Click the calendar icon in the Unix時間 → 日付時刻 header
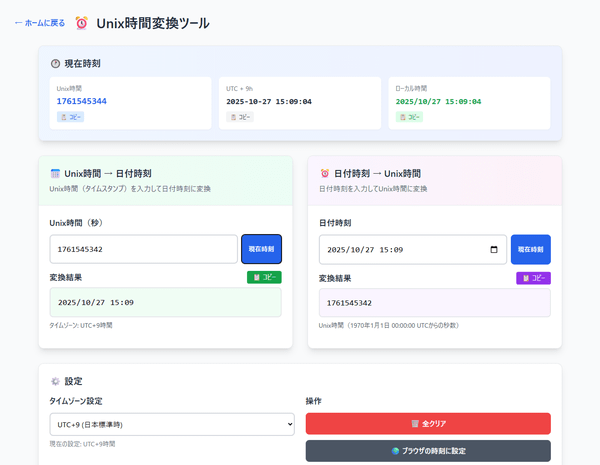Screen dimensions: 600x465 pos(55,173)
